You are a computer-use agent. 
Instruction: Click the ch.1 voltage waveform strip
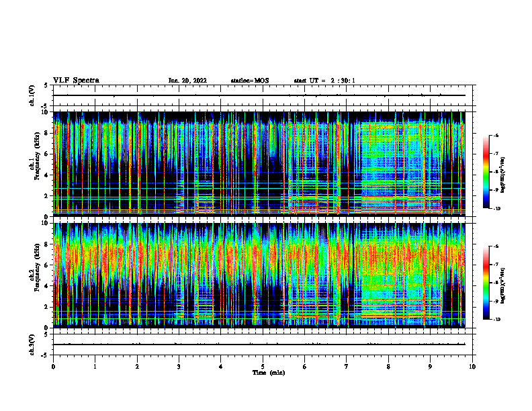(x=263, y=95)
